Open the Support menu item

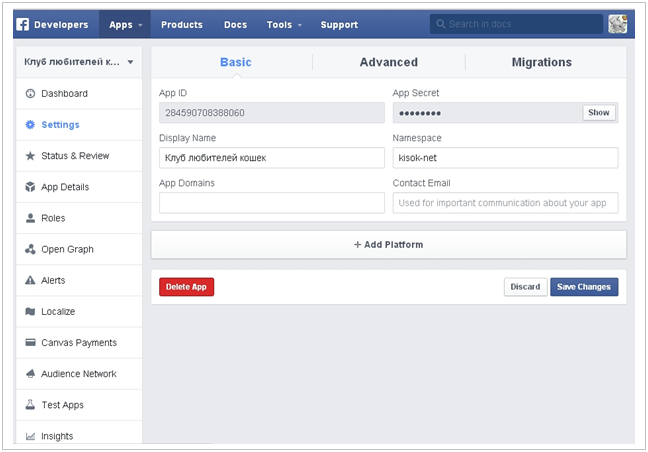click(x=339, y=25)
